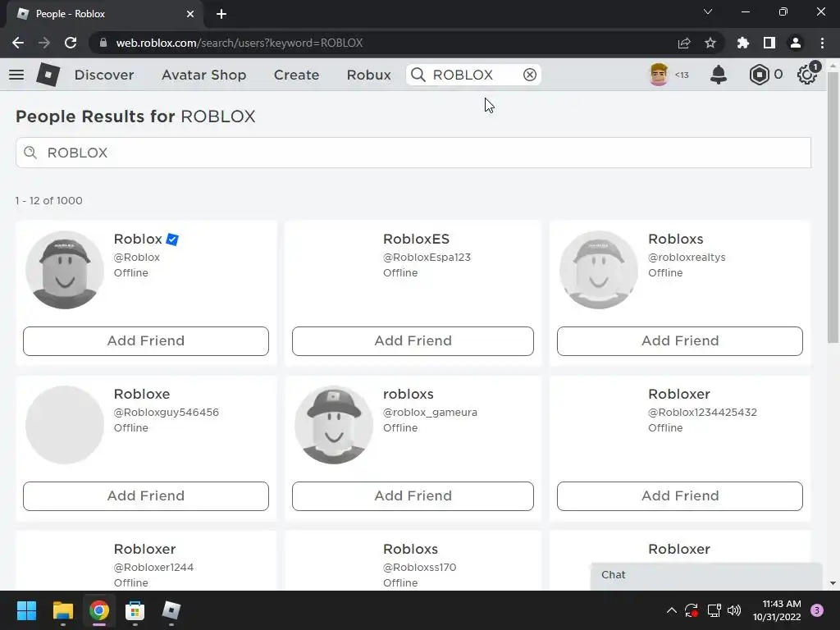The image size is (840, 630).
Task: Go to the Create page
Action: coord(296,75)
